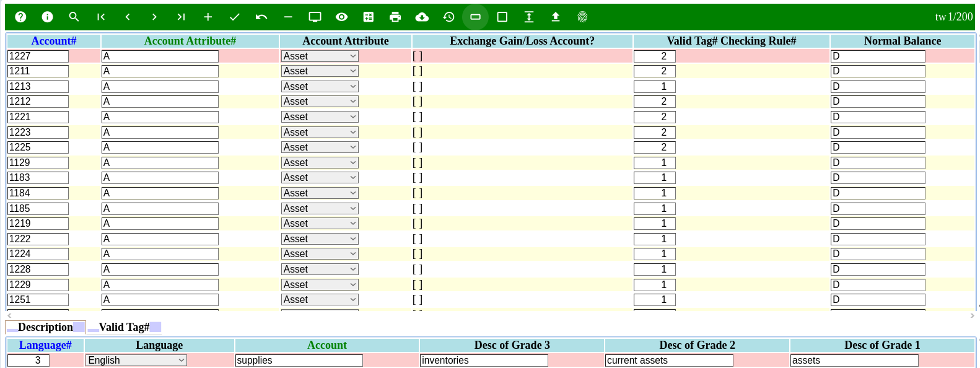Click the Desc of Grade 2 current assets field
Viewport: 980px width, 368px height.
click(x=669, y=361)
